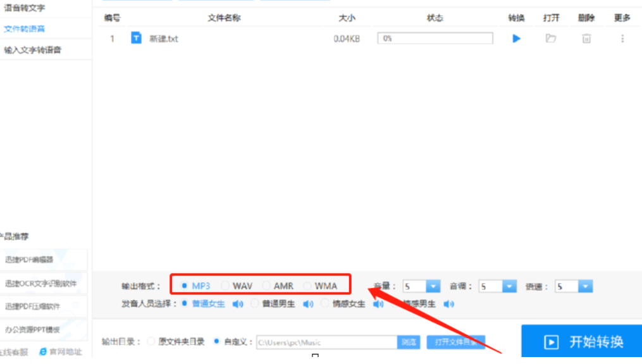Open the 音量 volume dropdown
Image resolution: width=642 pixels, height=364 pixels.
click(x=433, y=286)
